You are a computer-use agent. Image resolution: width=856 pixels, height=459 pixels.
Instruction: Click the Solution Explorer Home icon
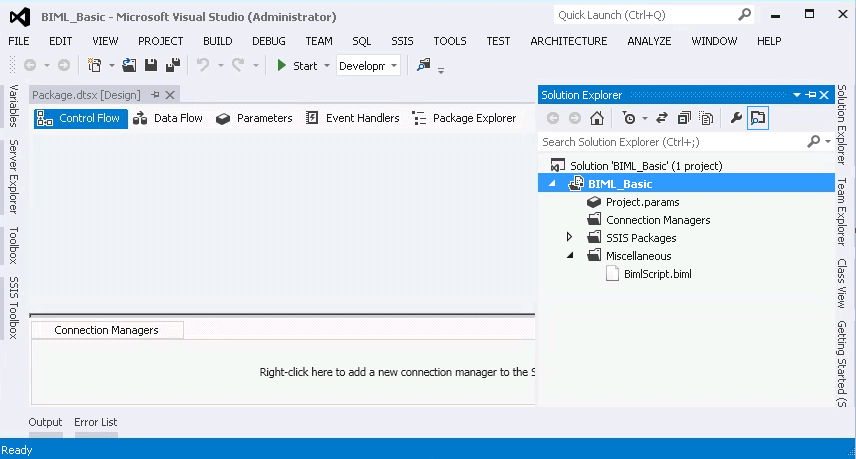point(597,118)
